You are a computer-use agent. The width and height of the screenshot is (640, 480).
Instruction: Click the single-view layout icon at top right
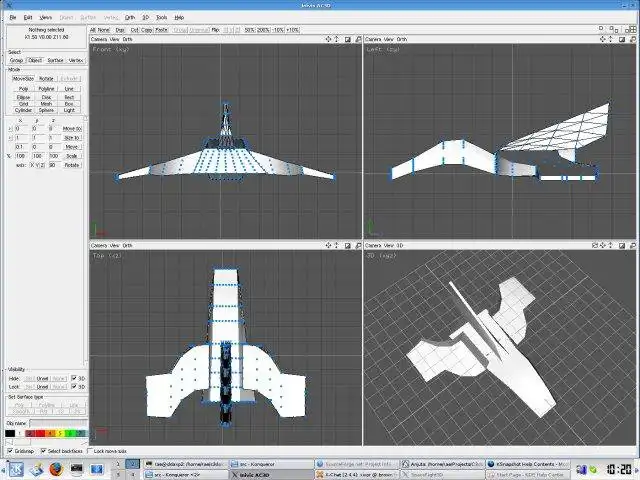point(601,28)
